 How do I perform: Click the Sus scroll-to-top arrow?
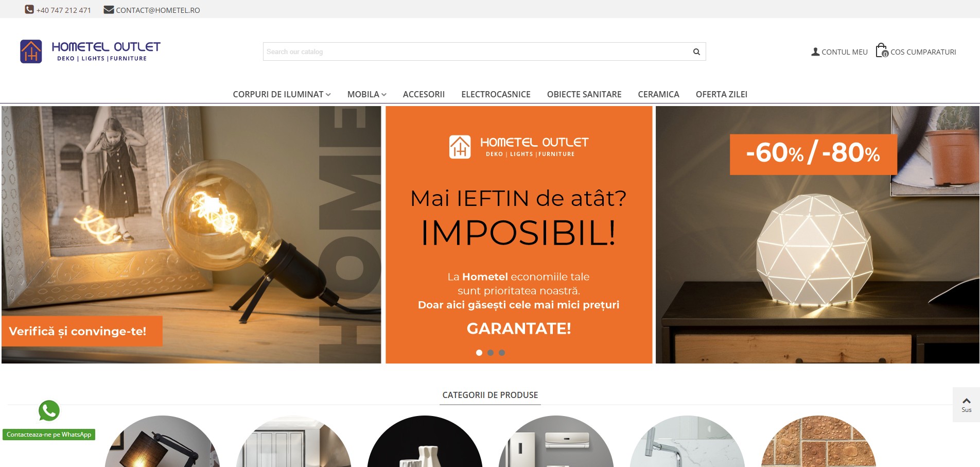click(966, 405)
